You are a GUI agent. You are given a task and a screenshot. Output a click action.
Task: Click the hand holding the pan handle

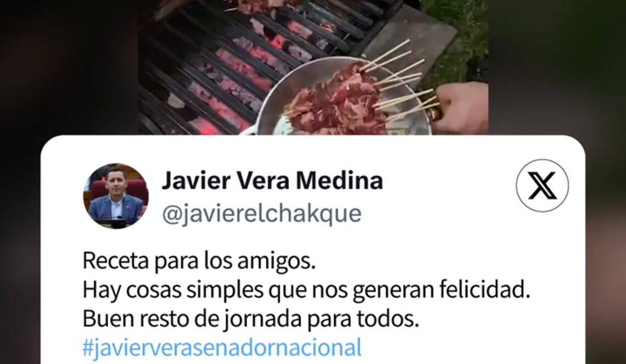pos(461,107)
